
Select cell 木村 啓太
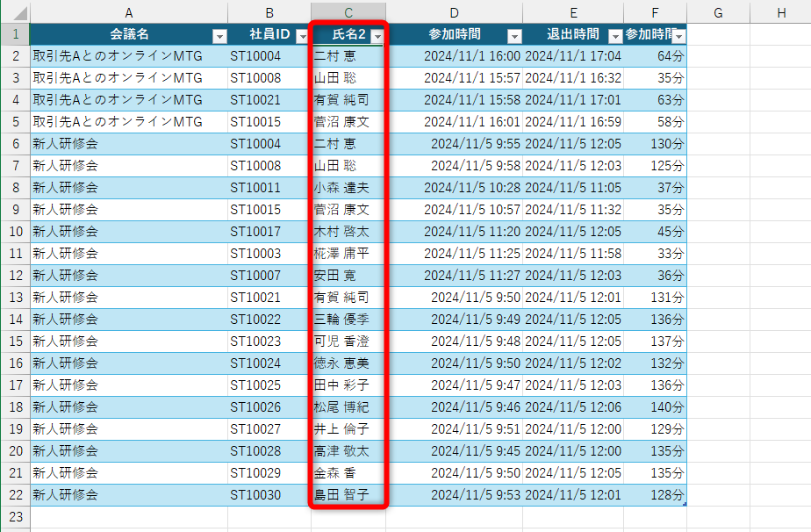coord(348,232)
